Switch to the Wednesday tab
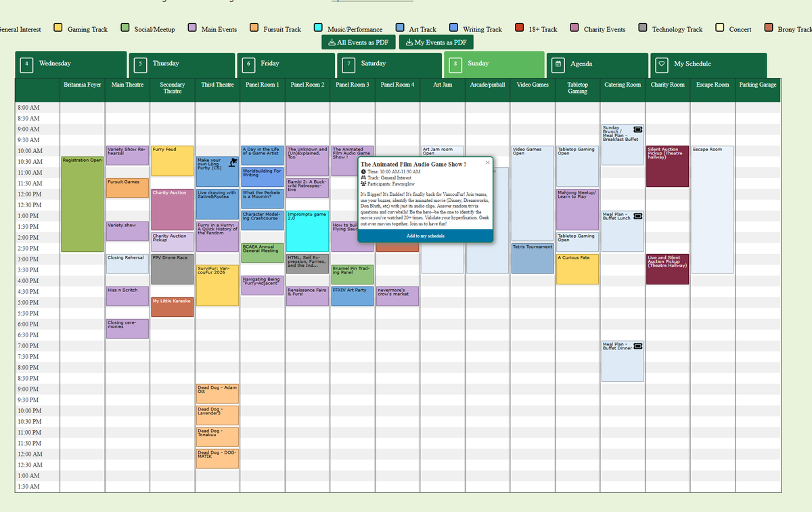812x512 pixels. click(71, 64)
